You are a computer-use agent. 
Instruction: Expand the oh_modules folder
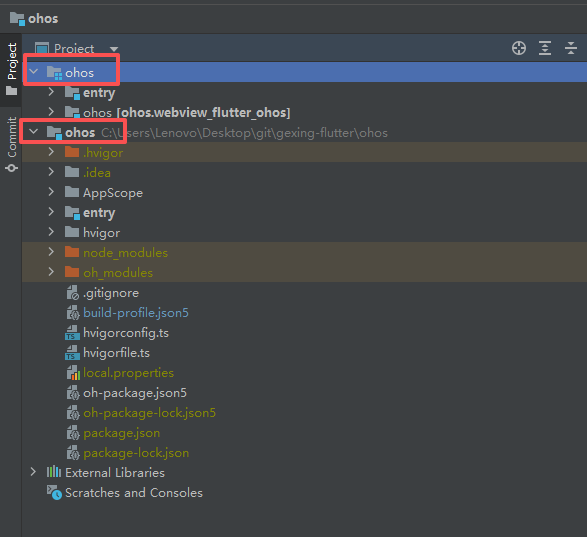pyautogui.click(x=51, y=272)
